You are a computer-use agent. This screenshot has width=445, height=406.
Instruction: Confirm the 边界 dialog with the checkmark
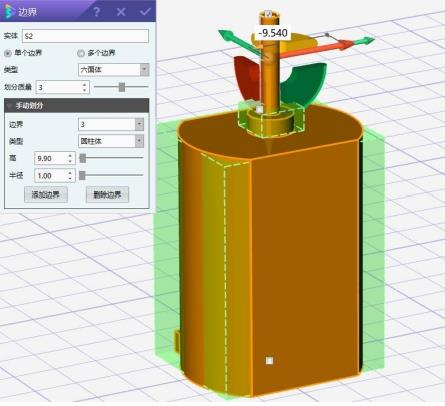tap(145, 12)
